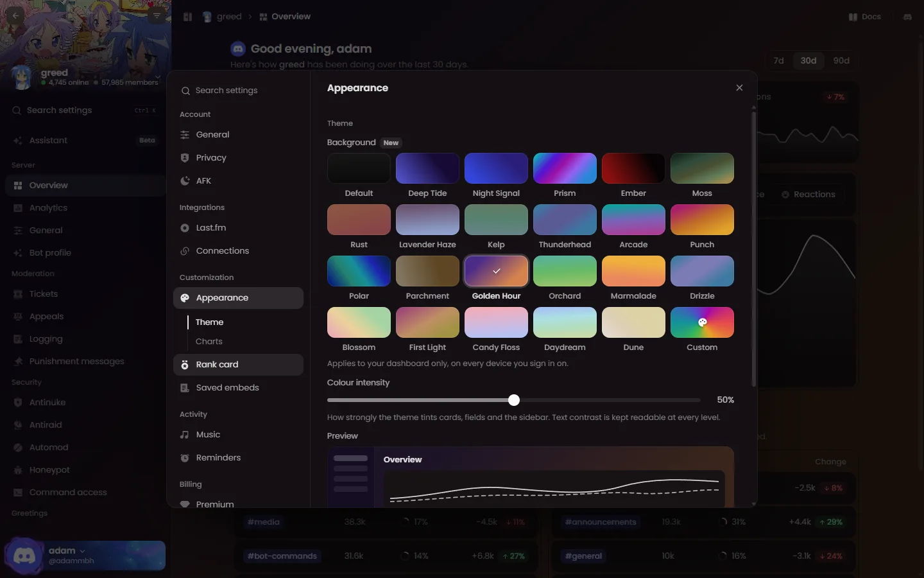This screenshot has height=578, width=924.
Task: Click the back arrow on server banner
Action: click(x=15, y=15)
